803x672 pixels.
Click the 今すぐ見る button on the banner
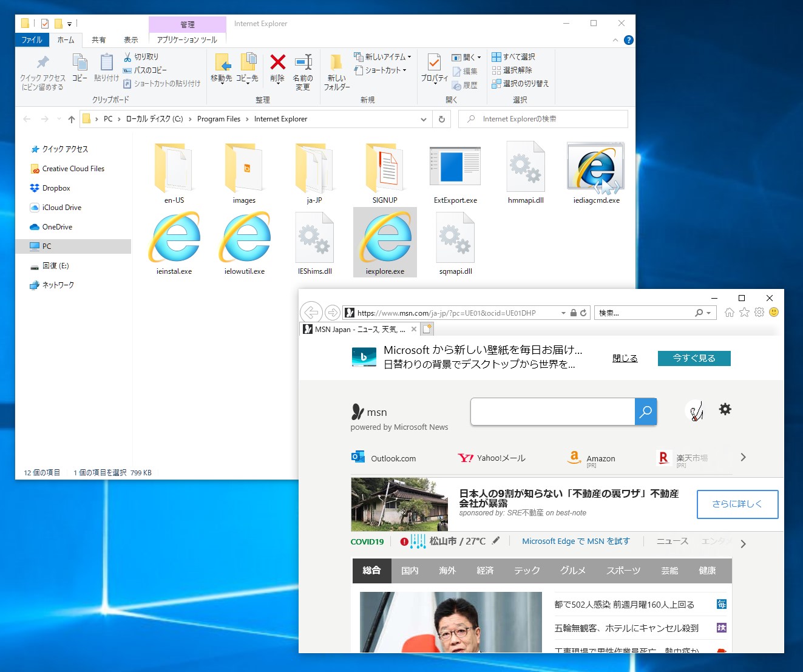click(x=694, y=358)
